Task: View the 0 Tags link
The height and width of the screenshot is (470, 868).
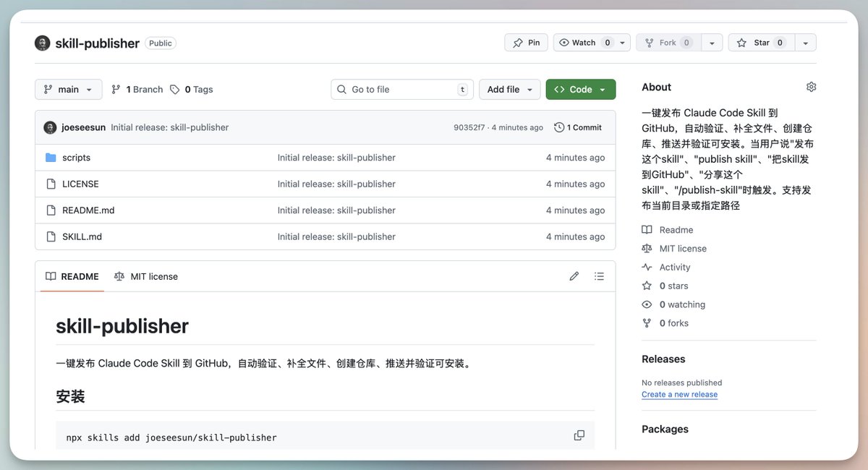Action: pos(192,90)
